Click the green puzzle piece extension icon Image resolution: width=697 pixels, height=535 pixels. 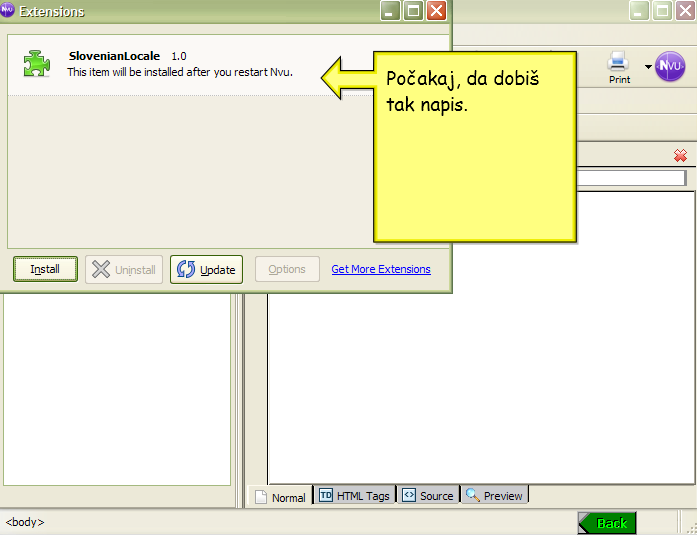coord(37,65)
